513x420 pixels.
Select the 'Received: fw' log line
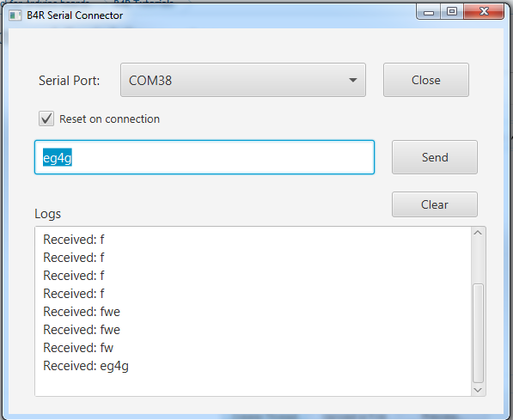(78, 348)
